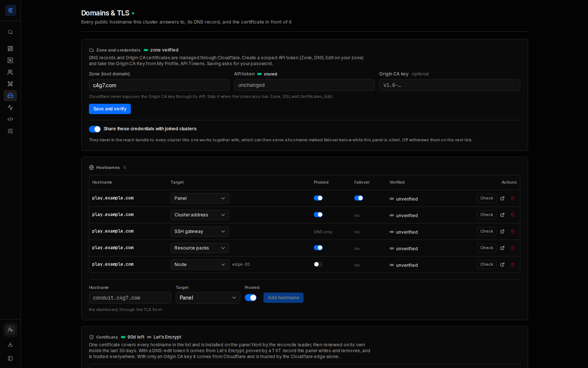Screen dimensions: 588x368
Task: Open Target dropdown in add hostname form
Action: click(x=208, y=298)
